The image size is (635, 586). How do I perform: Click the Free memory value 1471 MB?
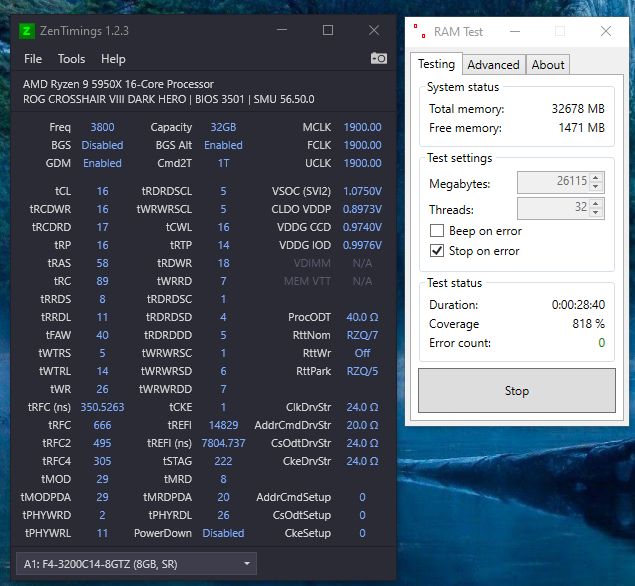pyautogui.click(x=582, y=128)
